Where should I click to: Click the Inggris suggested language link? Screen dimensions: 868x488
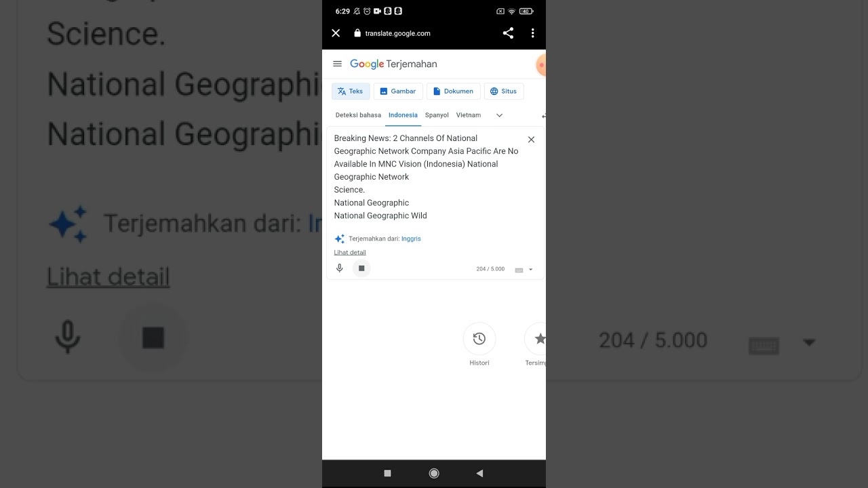411,239
